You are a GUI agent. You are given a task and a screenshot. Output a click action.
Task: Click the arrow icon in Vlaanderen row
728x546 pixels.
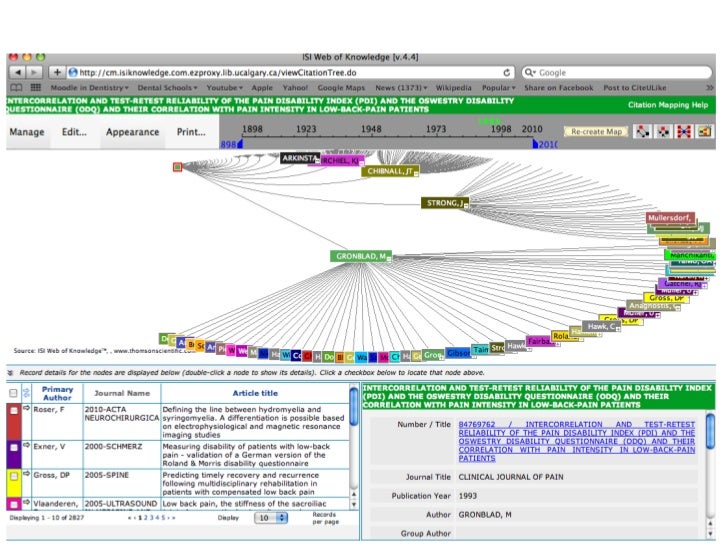[x=26, y=502]
